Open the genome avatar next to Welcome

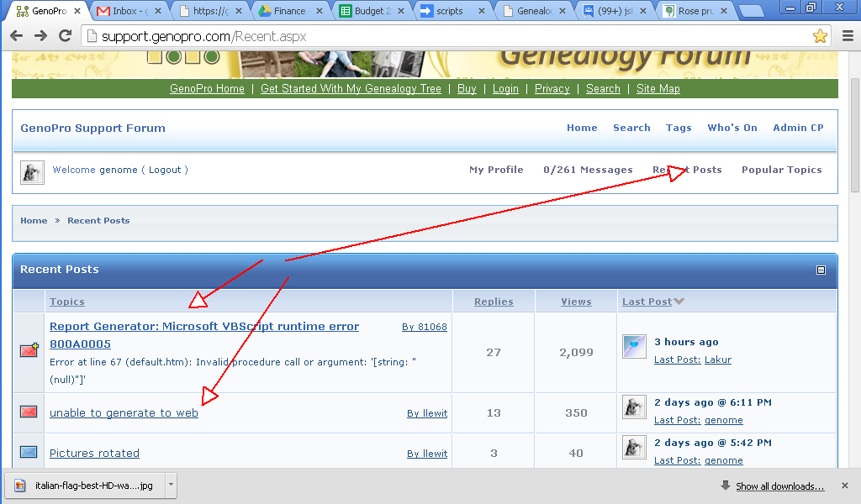coord(32,172)
